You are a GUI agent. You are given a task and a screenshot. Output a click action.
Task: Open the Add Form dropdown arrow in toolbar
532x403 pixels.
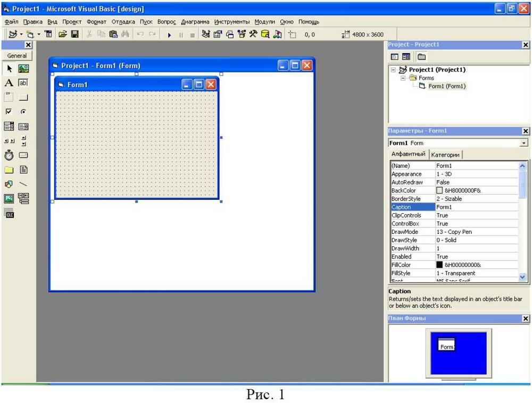39,34
